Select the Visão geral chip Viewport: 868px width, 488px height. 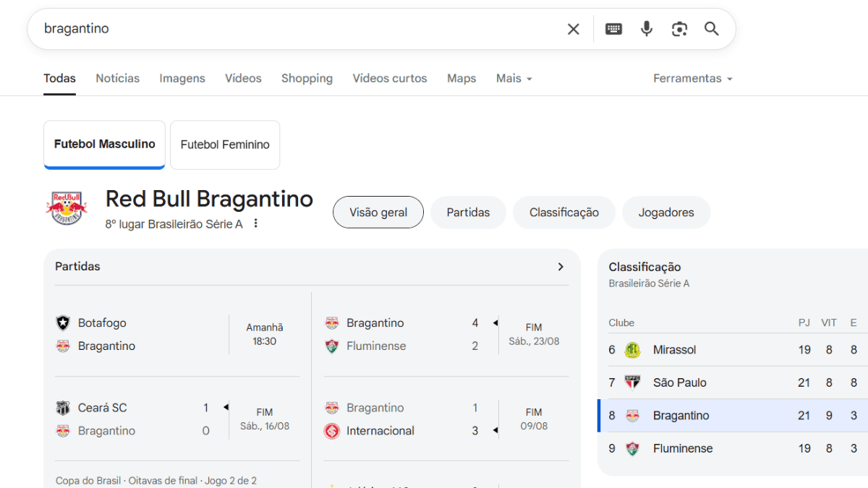pyautogui.click(x=378, y=213)
